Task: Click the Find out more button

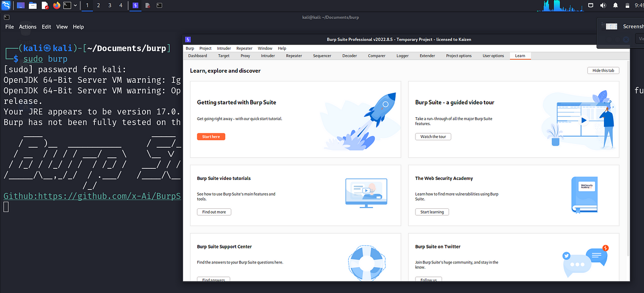Action: pos(214,212)
